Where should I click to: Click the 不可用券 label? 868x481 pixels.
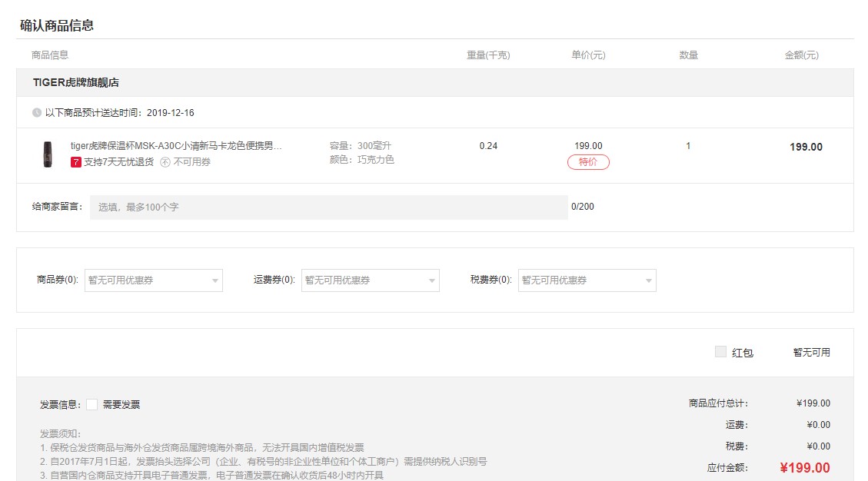click(192, 162)
